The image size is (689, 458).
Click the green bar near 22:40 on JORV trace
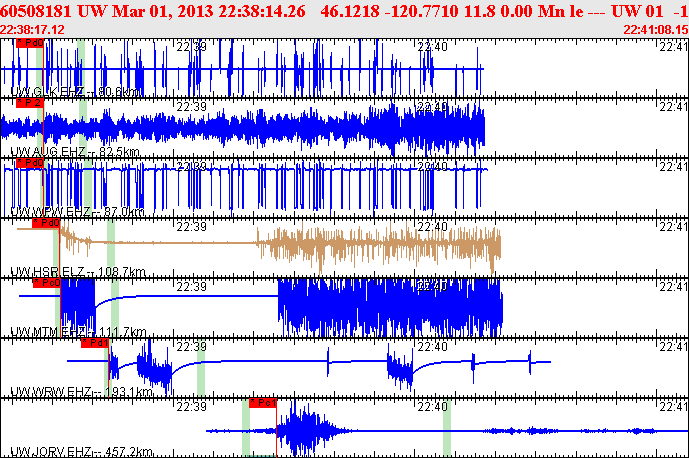447,428
